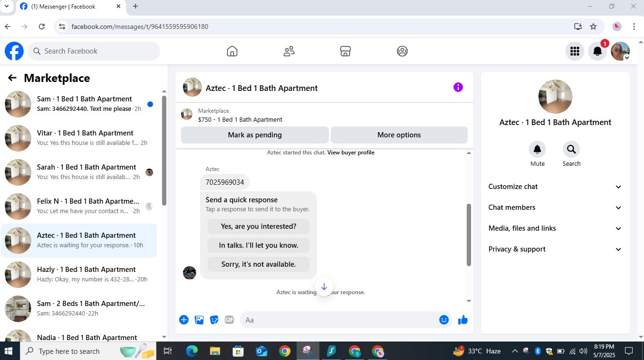Go to Home feed icon

(x=232, y=51)
